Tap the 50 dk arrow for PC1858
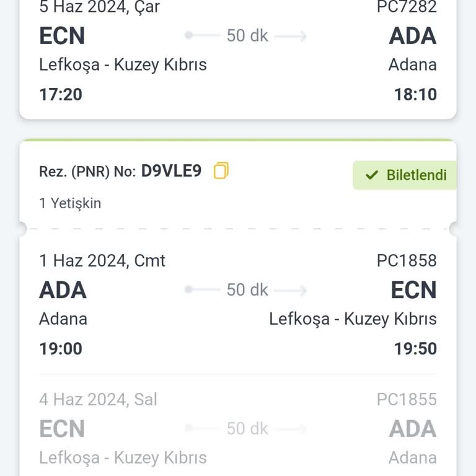 [x=247, y=289]
